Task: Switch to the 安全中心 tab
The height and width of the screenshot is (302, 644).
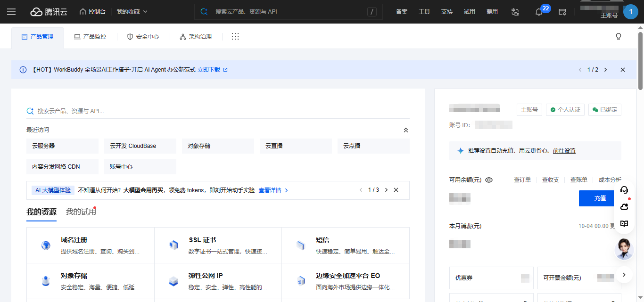Action: [143, 37]
